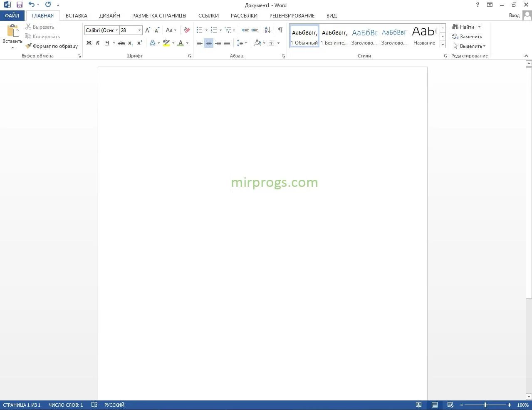The image size is (532, 410).
Task: Expand the styles gallery with More arrow
Action: point(443,44)
